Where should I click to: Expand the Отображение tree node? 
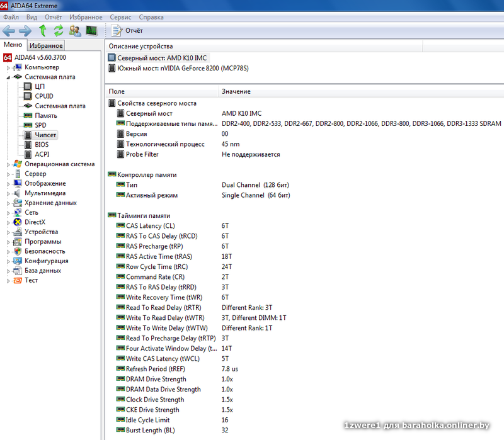[8, 184]
